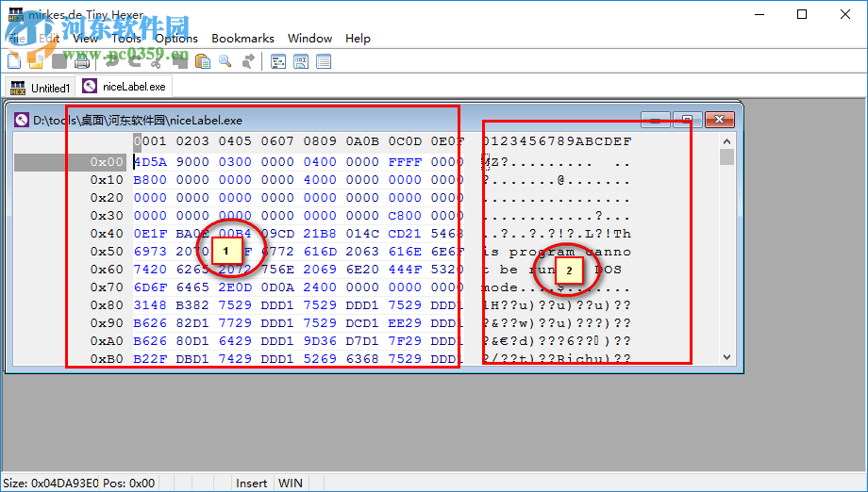Select offset row 0xA0
868x492 pixels.
(107, 340)
